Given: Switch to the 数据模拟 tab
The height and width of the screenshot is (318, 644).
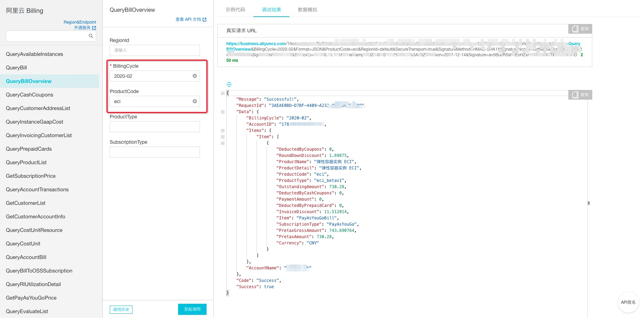Looking at the screenshot, I should point(308,10).
